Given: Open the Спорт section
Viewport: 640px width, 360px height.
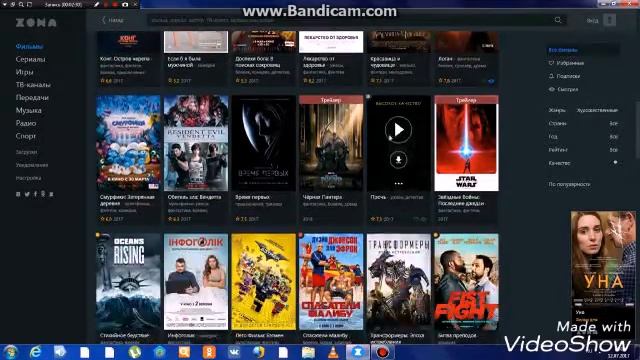Looking at the screenshot, I should click(x=26, y=136).
